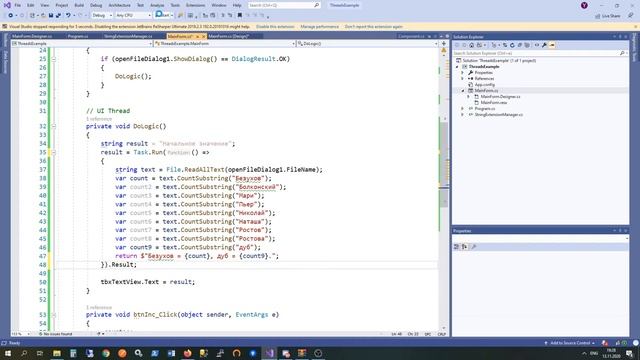Click Alphabetical sort icon in Properties panel
This screenshot has height=360, width=640.
coord(464,247)
